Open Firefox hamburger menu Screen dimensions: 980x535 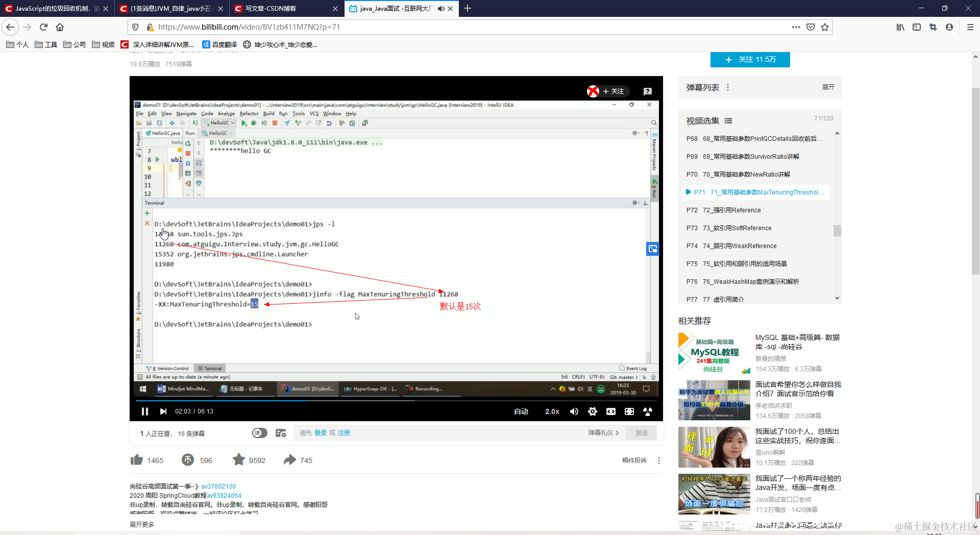click(970, 27)
